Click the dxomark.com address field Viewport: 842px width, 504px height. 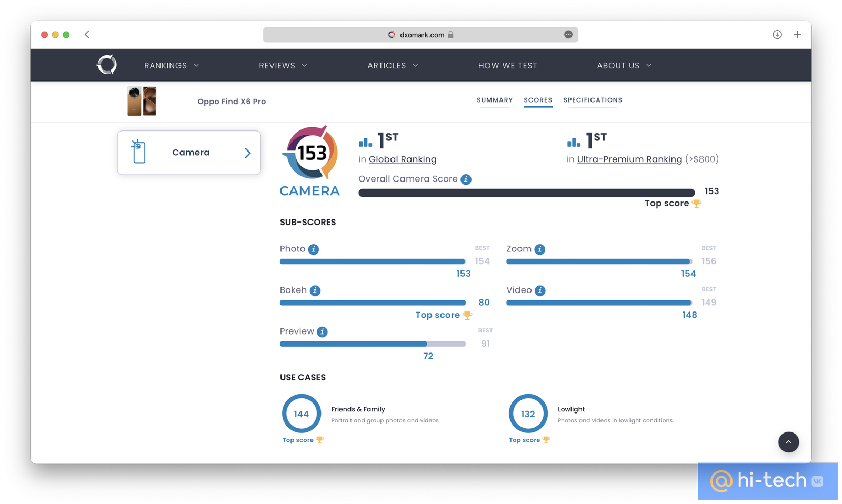pos(420,35)
